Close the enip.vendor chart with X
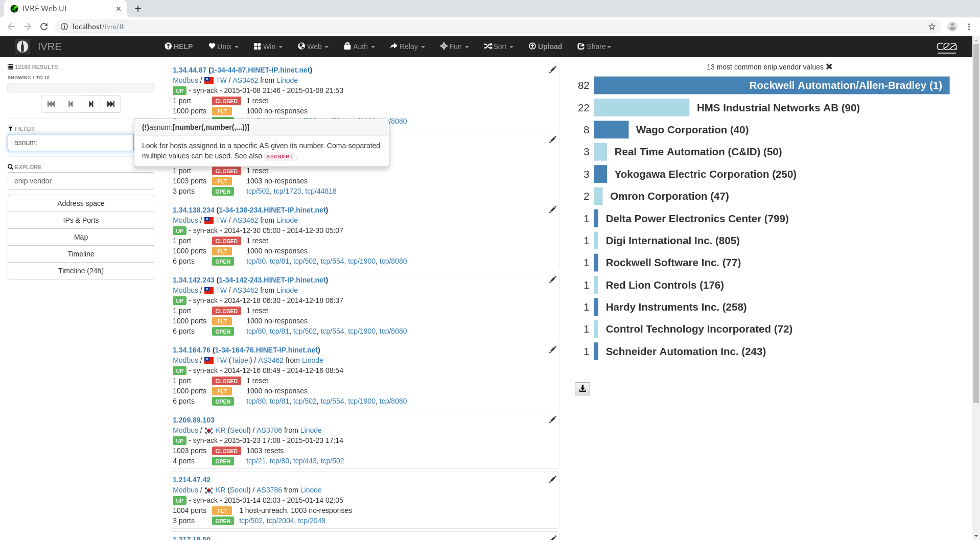The width and height of the screenshot is (980, 540). [x=829, y=67]
